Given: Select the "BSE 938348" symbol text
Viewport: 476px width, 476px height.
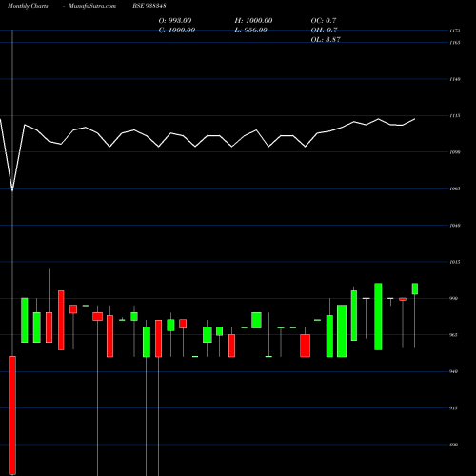Looking at the screenshot, I should coord(149,6).
